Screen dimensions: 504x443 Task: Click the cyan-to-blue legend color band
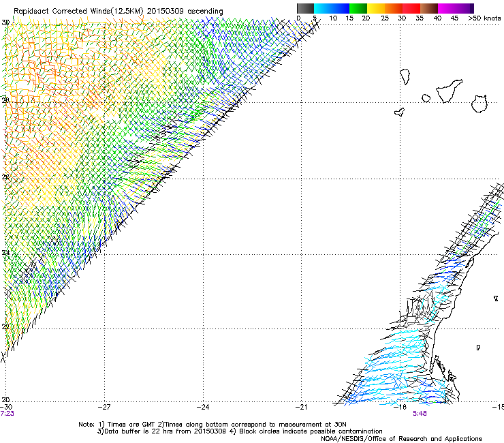click(332, 8)
